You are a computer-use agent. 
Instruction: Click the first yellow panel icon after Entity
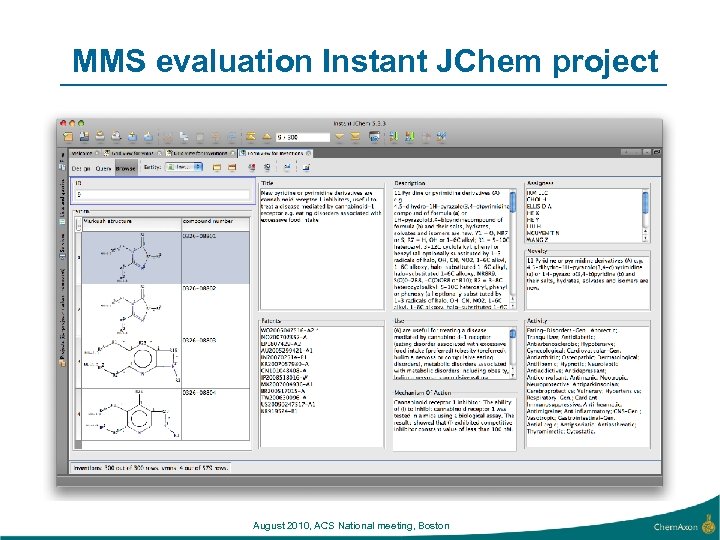point(217,168)
